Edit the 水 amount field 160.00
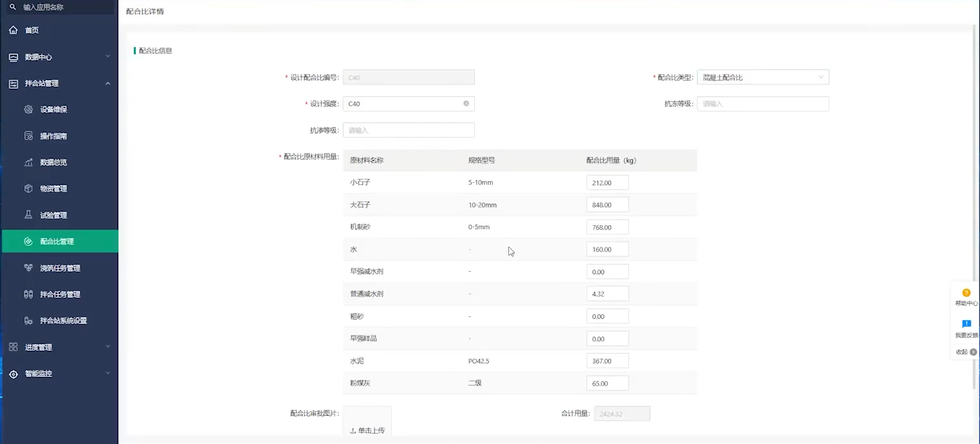Image resolution: width=980 pixels, height=444 pixels. 607,250
